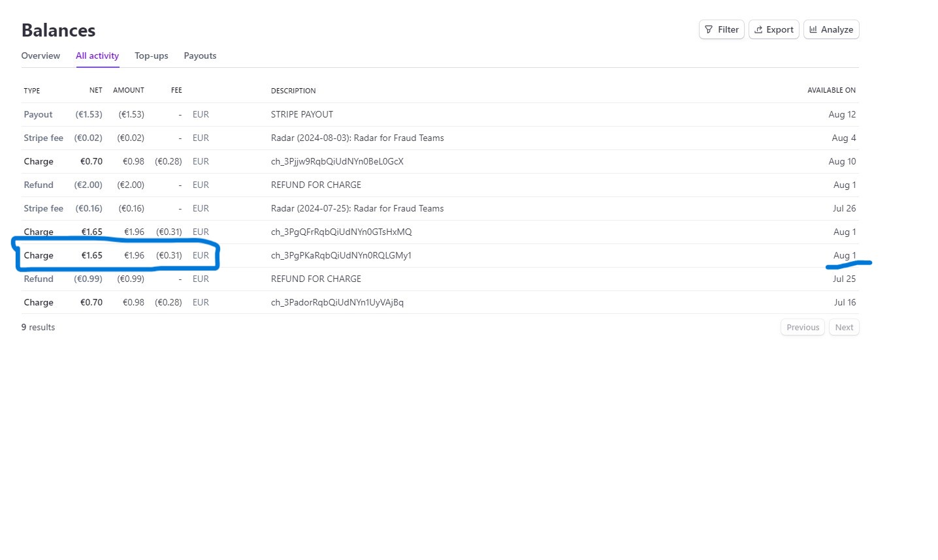Open the €2.00 REFUND FOR CHARGE row
Viewport: 938px width, 560px height.
click(x=316, y=185)
